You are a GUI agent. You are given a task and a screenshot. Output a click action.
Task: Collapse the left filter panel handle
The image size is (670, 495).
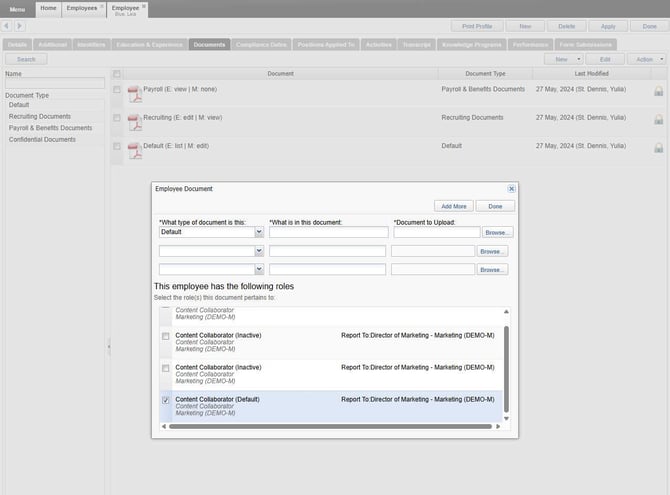pos(109,347)
